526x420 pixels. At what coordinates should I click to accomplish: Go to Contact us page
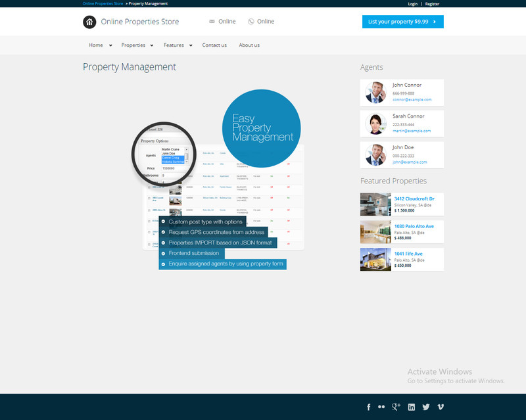pyautogui.click(x=214, y=45)
